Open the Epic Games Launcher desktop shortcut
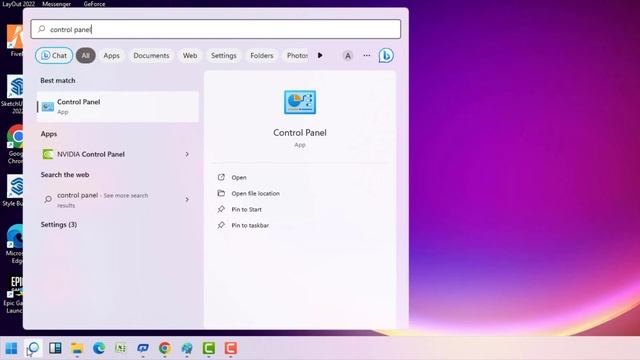 point(16,295)
